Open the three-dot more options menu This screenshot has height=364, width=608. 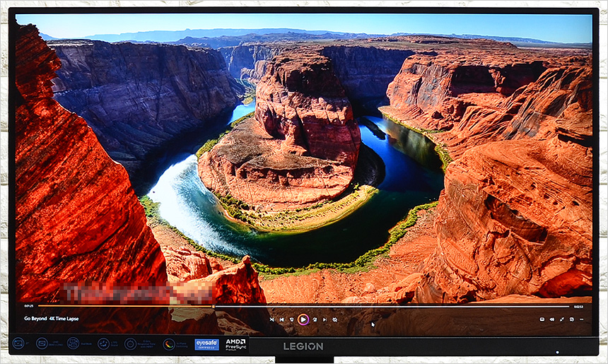tap(581, 319)
